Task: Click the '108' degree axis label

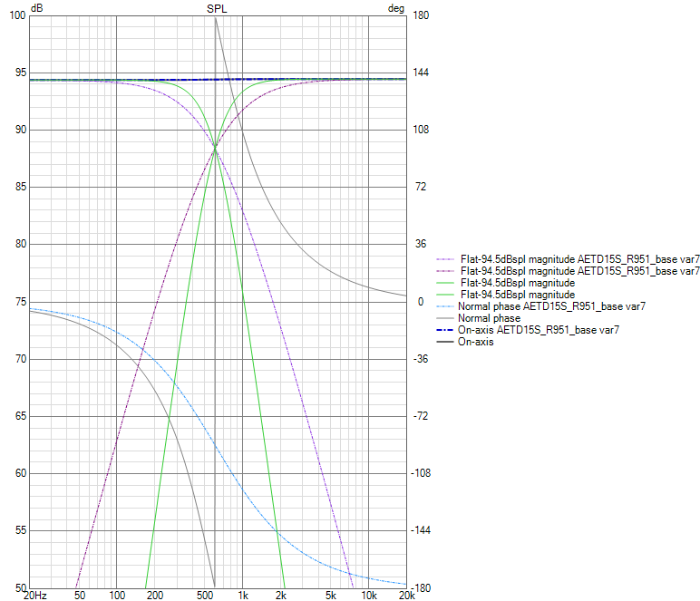Action: tap(421, 130)
